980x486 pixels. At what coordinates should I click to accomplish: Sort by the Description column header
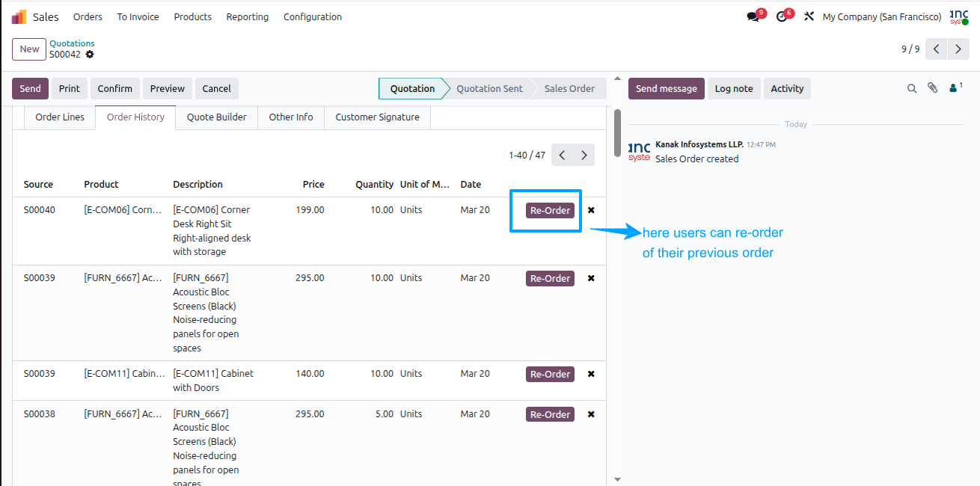pyautogui.click(x=197, y=185)
